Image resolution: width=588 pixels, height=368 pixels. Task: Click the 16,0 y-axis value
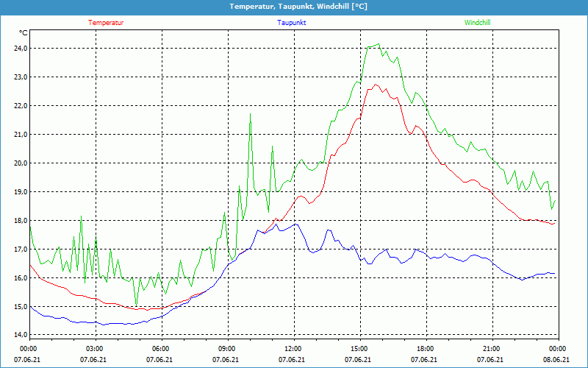tap(21, 278)
